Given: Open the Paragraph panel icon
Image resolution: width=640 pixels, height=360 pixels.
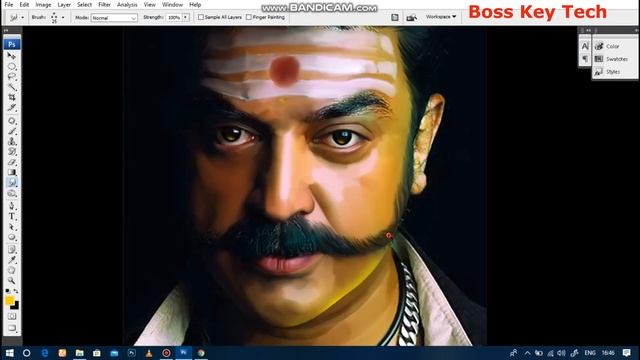Looking at the screenshot, I should coord(585,59).
